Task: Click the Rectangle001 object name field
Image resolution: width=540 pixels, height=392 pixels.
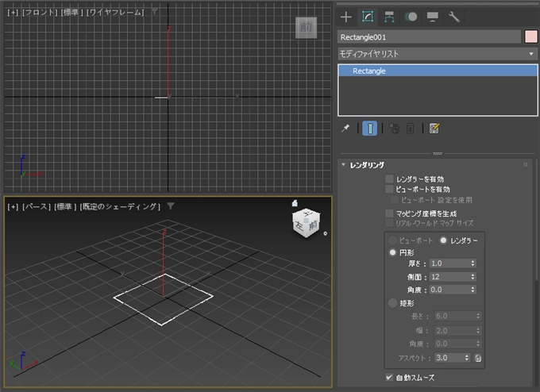Action: (x=429, y=37)
